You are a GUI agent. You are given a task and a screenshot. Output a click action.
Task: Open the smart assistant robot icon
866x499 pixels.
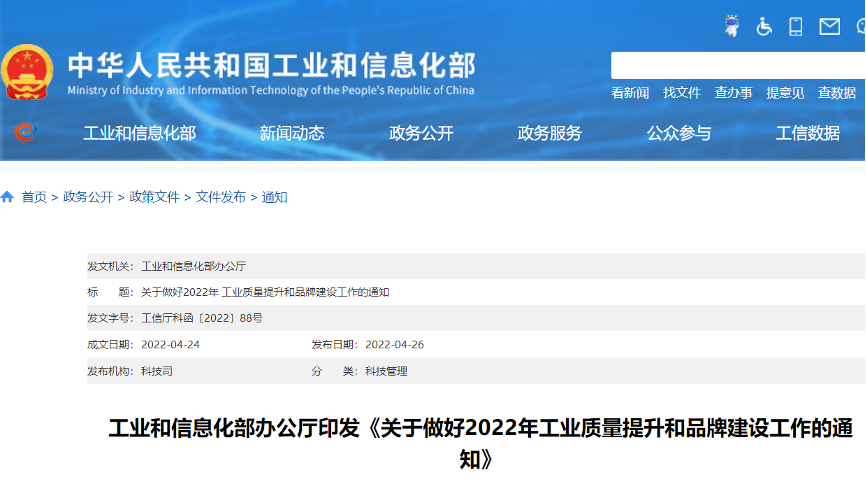[732, 26]
